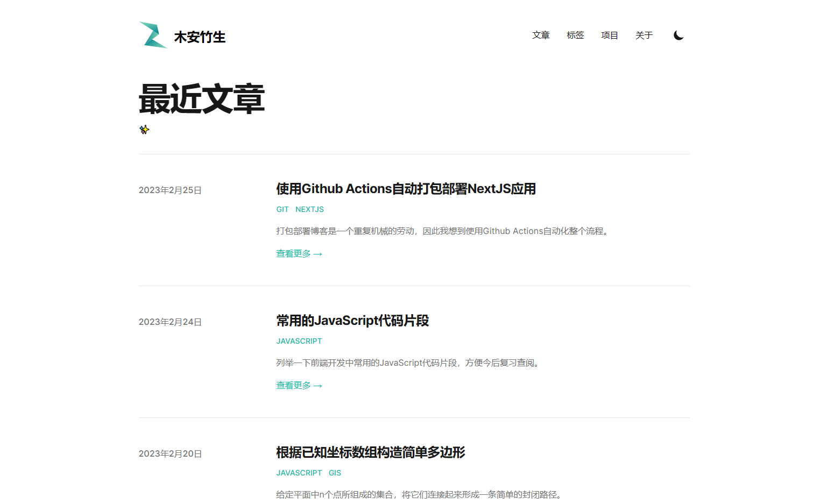Navigate to the 关于 page
The image size is (828, 504).
(644, 36)
